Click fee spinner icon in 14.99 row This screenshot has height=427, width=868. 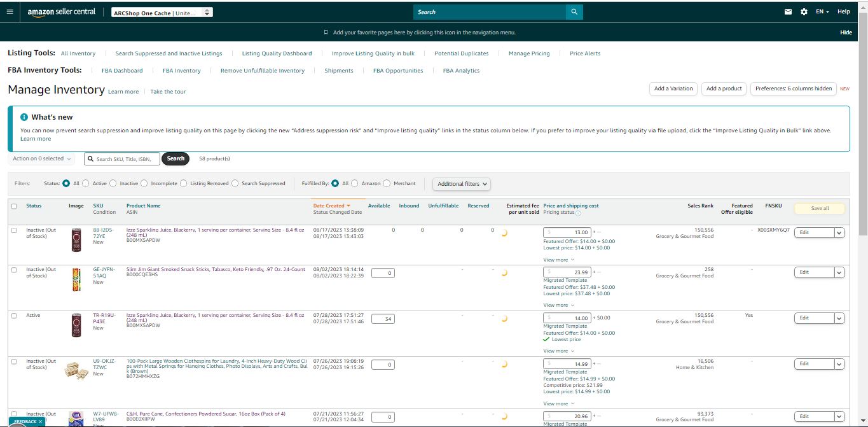pyautogui.click(x=505, y=365)
